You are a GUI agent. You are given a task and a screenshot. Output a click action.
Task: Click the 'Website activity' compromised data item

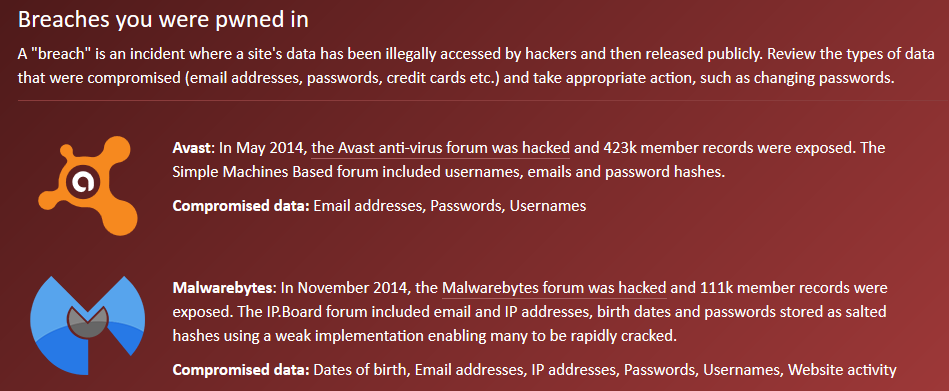click(842, 369)
